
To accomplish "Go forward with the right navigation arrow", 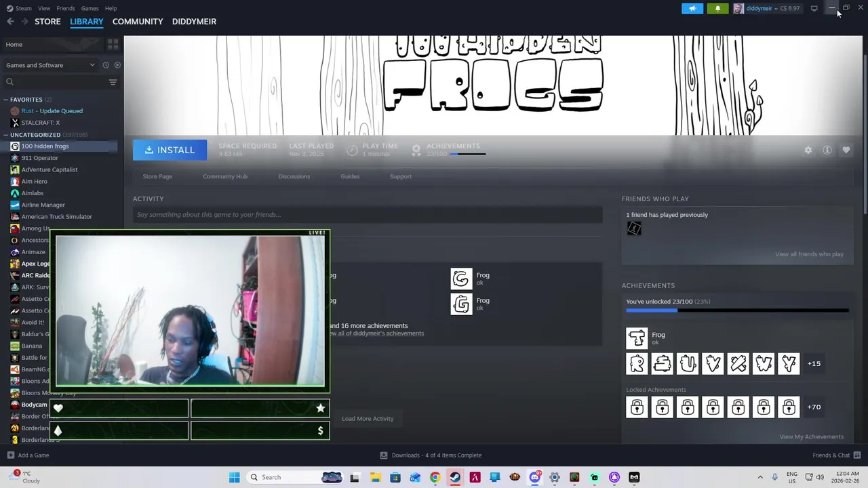I will (x=24, y=22).
